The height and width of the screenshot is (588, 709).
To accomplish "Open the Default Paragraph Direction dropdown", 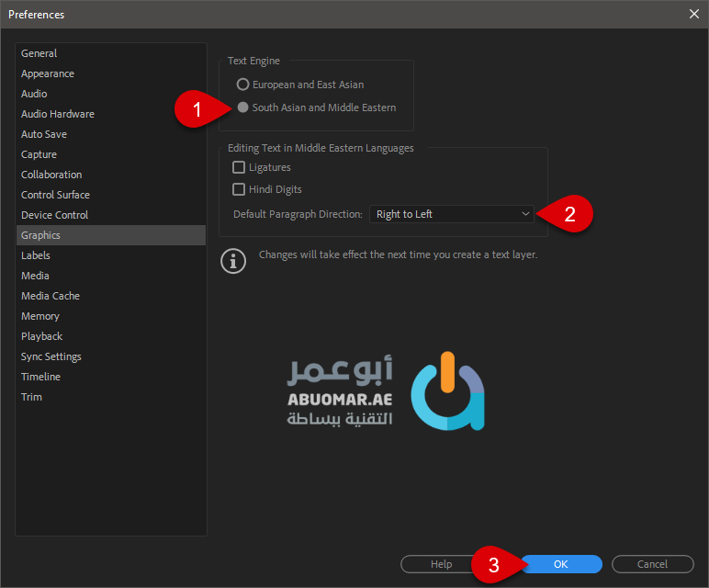I will [x=451, y=214].
